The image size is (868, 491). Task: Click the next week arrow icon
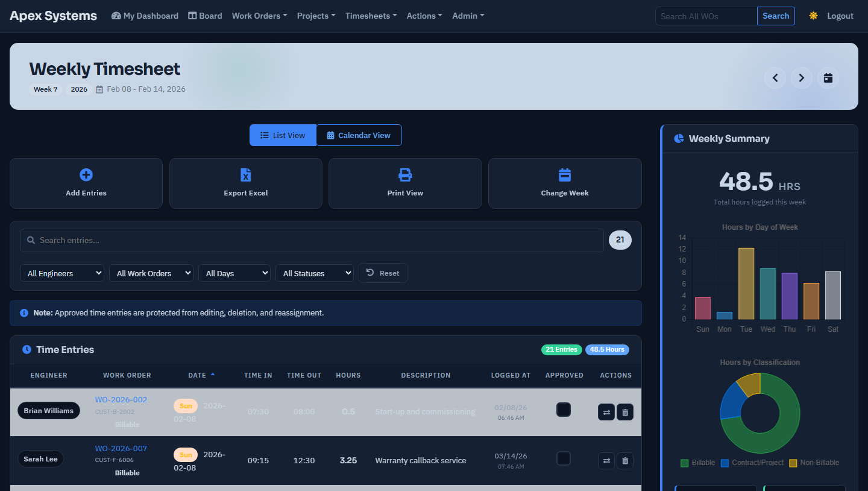802,78
